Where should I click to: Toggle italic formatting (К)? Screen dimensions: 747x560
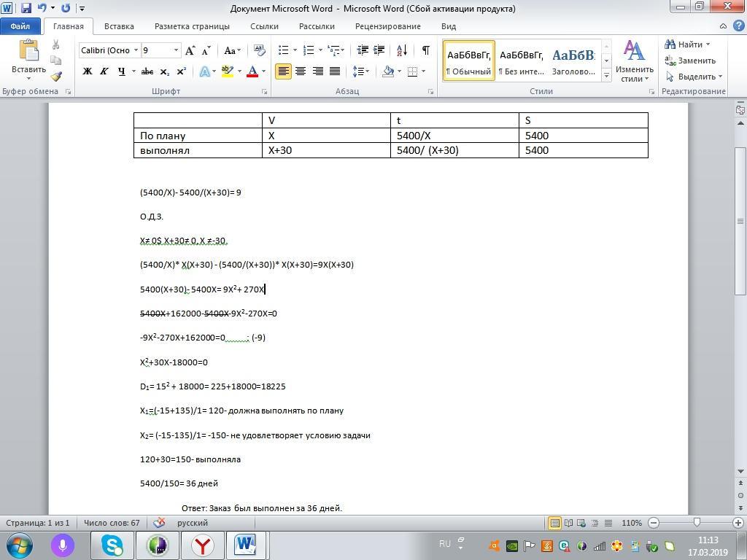(x=104, y=71)
